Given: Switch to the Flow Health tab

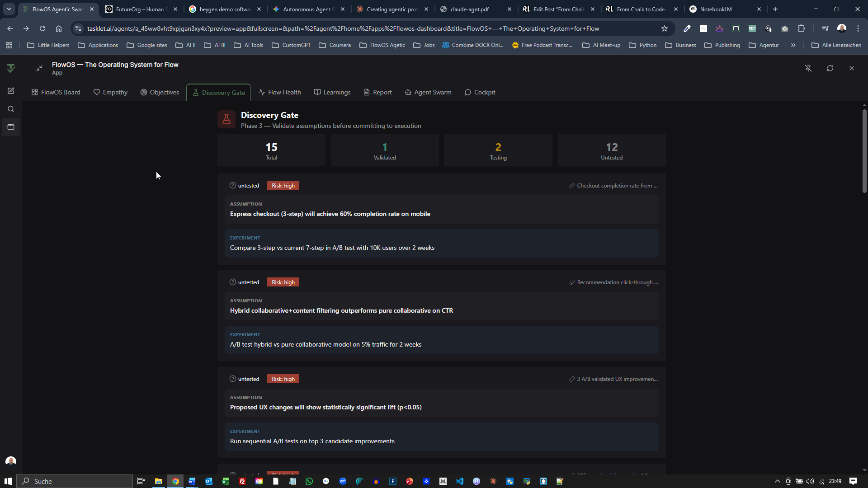Looking at the screenshot, I should click(280, 92).
